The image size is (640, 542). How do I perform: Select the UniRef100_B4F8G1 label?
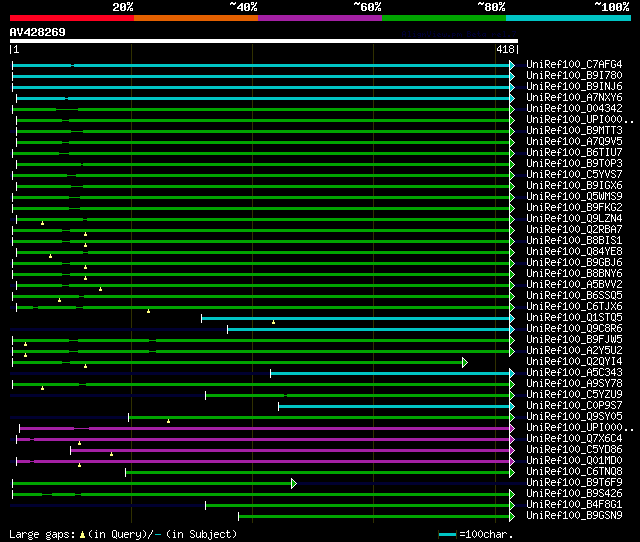point(574,505)
